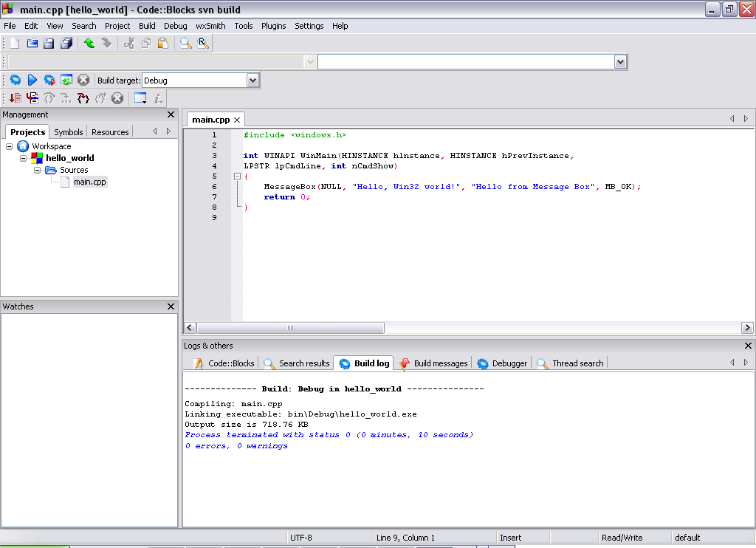Click the Replace icon in the toolbar

point(203,44)
